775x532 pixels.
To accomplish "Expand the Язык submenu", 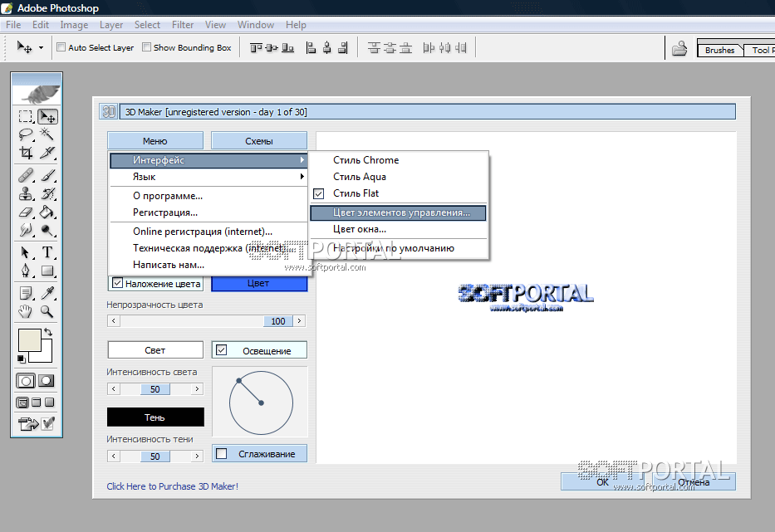I will pos(208,177).
